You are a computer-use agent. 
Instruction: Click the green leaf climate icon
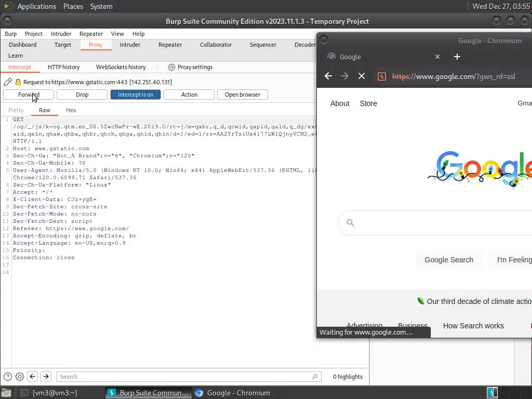(x=421, y=301)
